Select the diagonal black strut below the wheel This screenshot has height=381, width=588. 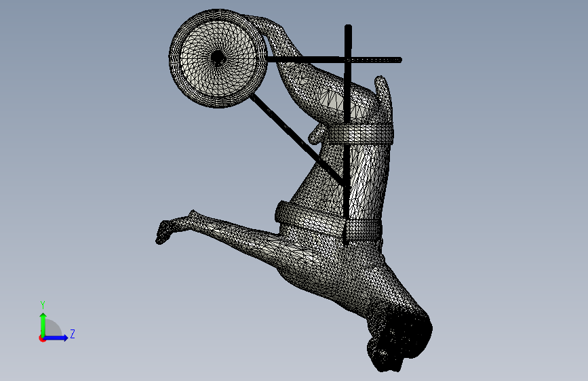pyautogui.click(x=298, y=140)
